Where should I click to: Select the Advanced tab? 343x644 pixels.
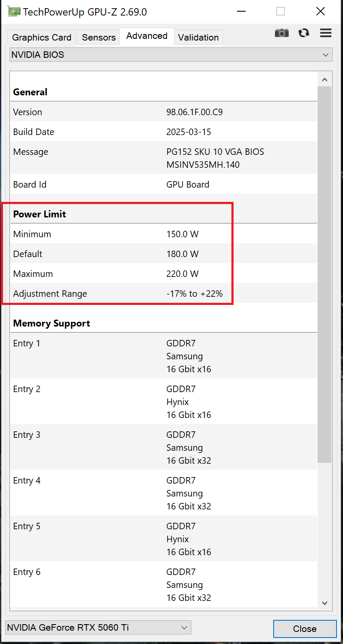147,36
